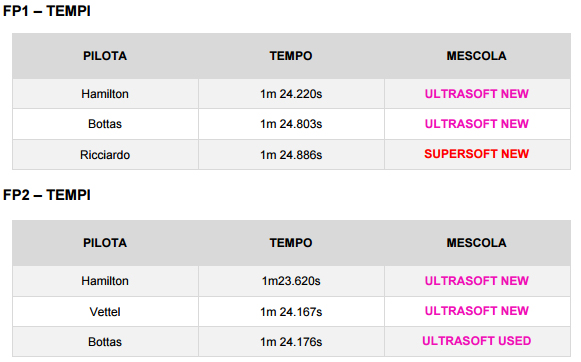Click the Ricciardo driver cell

click(105, 155)
